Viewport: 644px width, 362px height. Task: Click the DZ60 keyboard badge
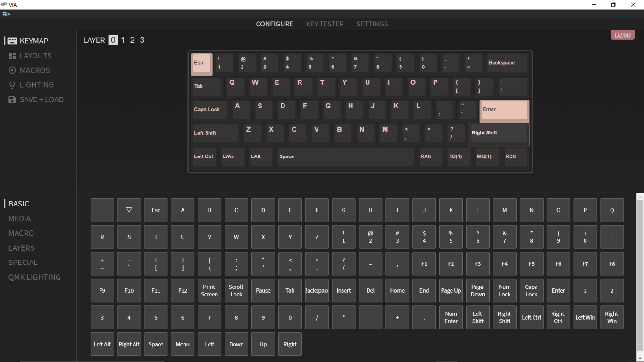pyautogui.click(x=623, y=35)
